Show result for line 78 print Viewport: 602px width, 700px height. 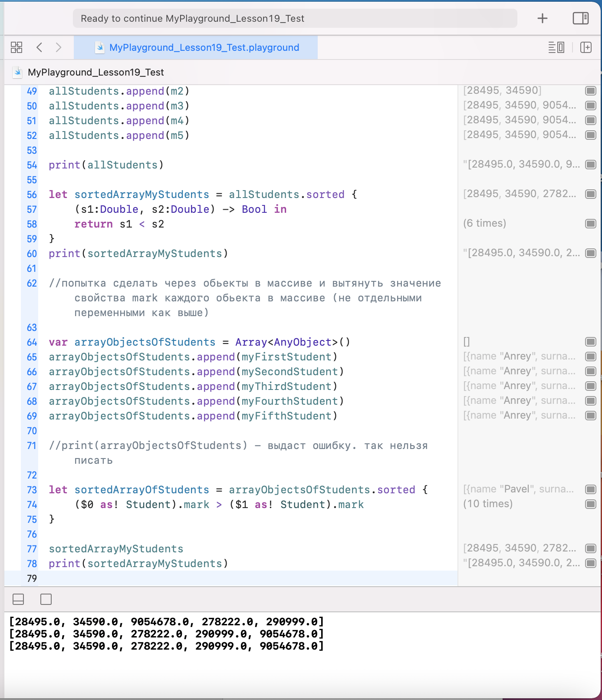[x=591, y=563]
